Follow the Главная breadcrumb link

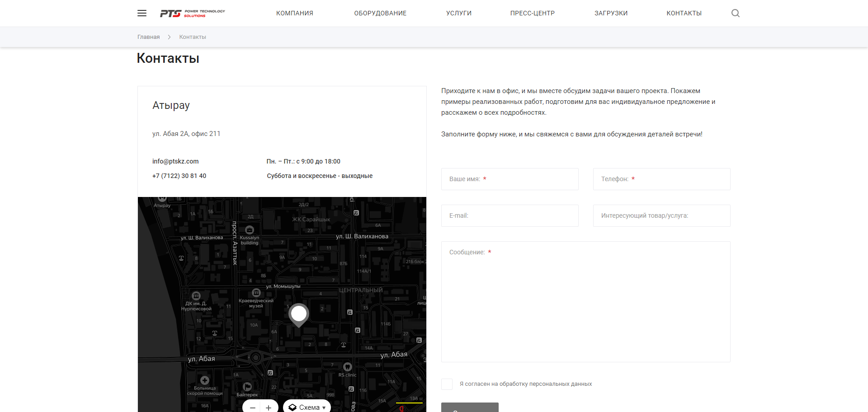149,37
